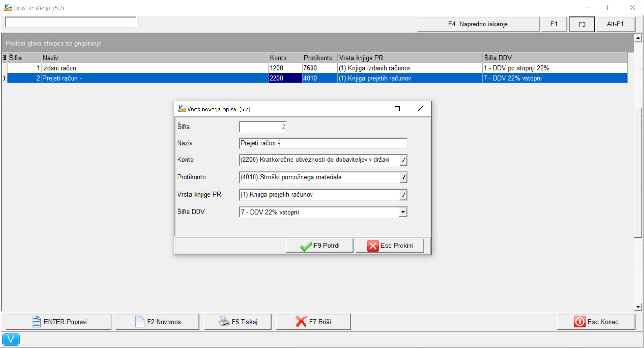Sort by the Naziv column header
This screenshot has width=644, height=348.
(155, 58)
